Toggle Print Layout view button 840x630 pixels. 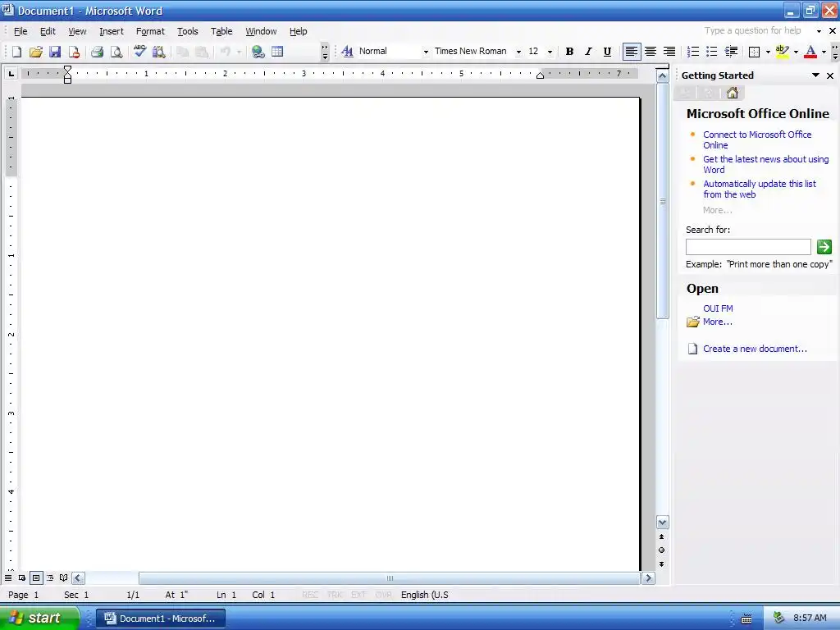36,578
